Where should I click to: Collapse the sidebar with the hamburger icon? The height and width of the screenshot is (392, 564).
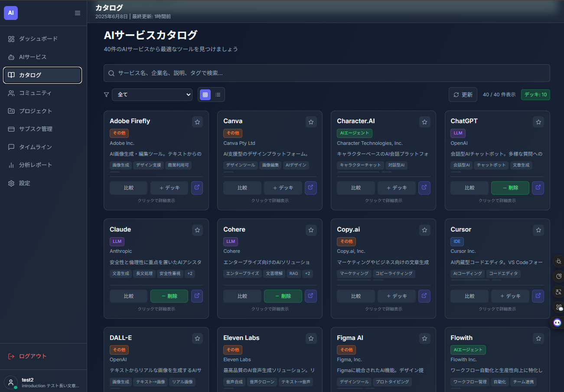[x=78, y=13]
